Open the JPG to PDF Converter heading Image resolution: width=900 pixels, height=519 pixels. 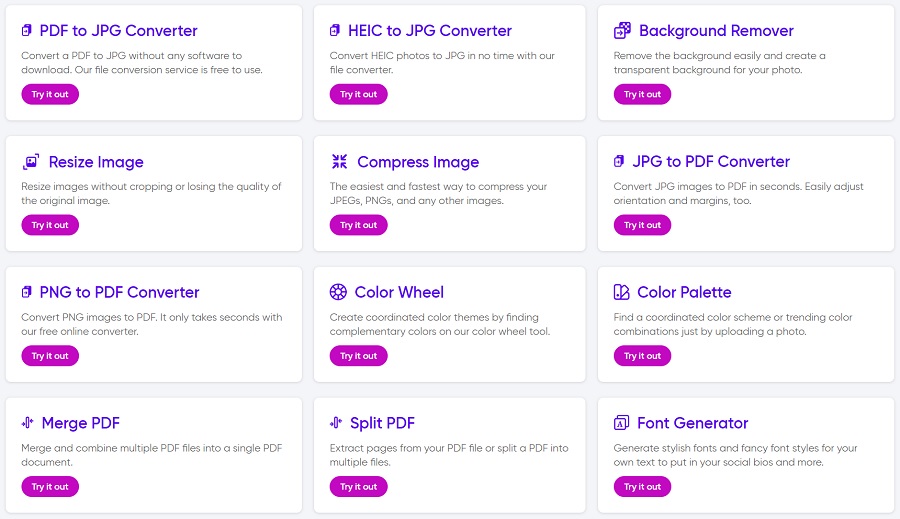tap(711, 162)
